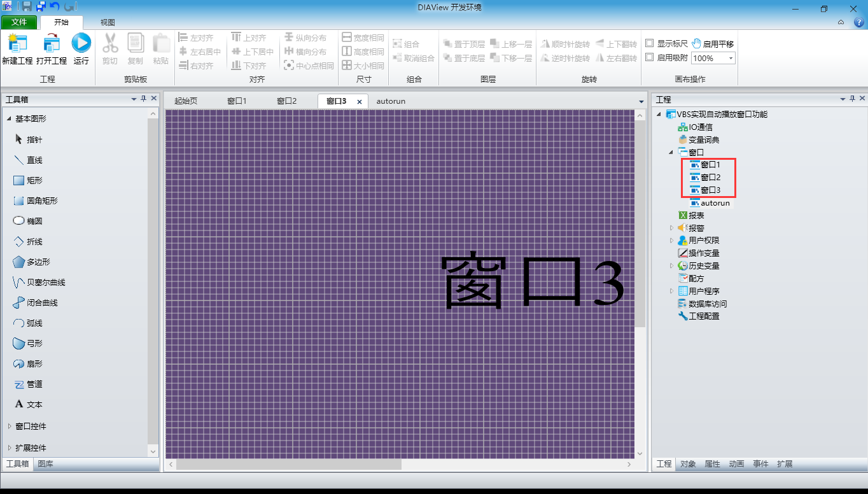The width and height of the screenshot is (868, 494).
Task: Select the 指针 pointer tool
Action: pos(28,139)
